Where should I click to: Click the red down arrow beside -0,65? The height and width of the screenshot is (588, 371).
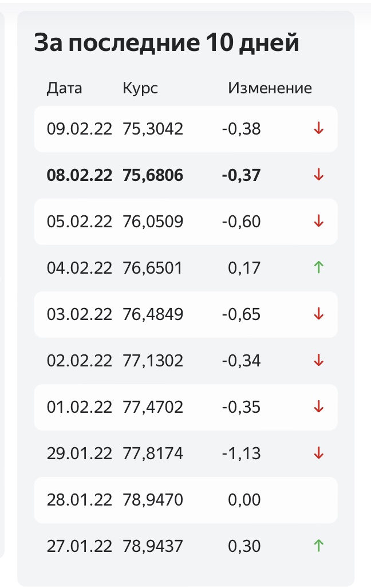pyautogui.click(x=318, y=314)
